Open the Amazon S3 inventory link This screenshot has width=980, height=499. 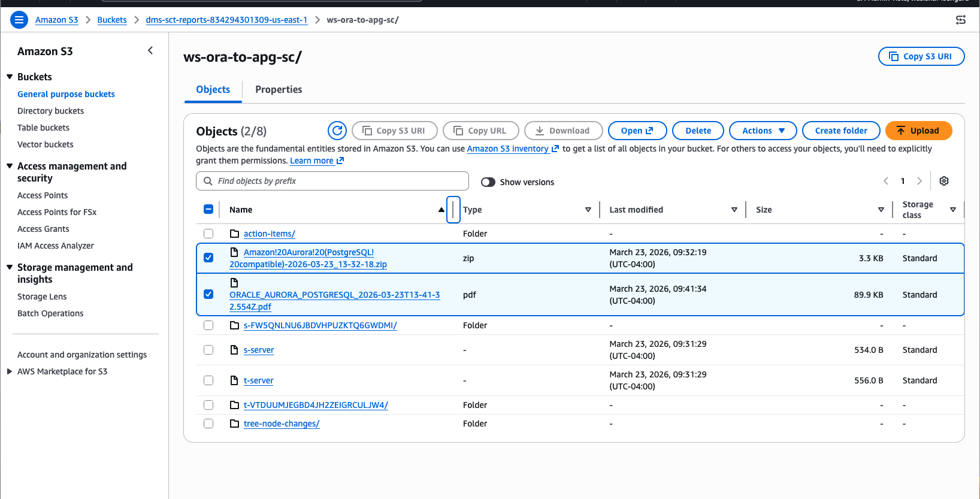[513, 149]
